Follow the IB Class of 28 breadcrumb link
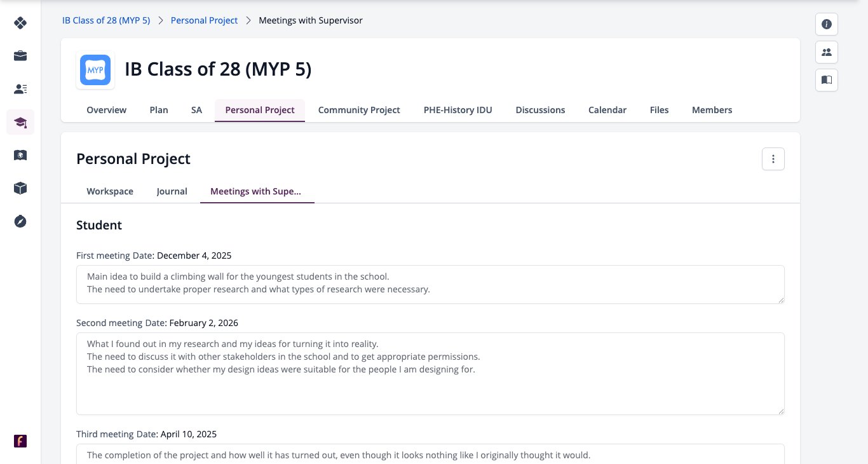 [106, 20]
